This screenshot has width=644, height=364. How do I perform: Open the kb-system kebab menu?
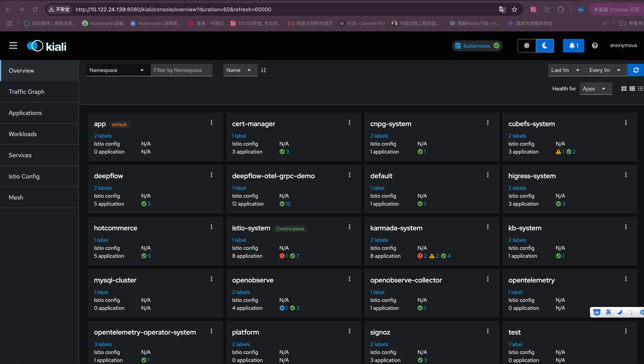(x=626, y=227)
